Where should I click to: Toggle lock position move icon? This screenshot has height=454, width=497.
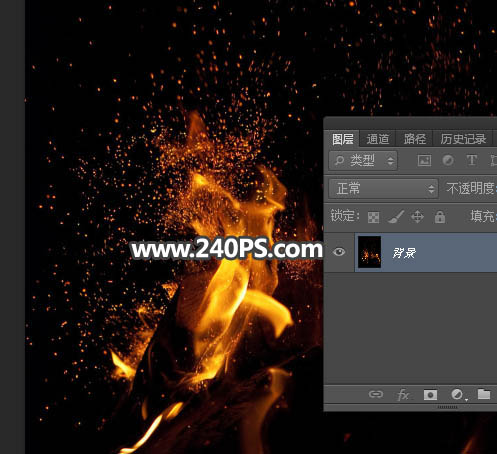click(x=417, y=217)
